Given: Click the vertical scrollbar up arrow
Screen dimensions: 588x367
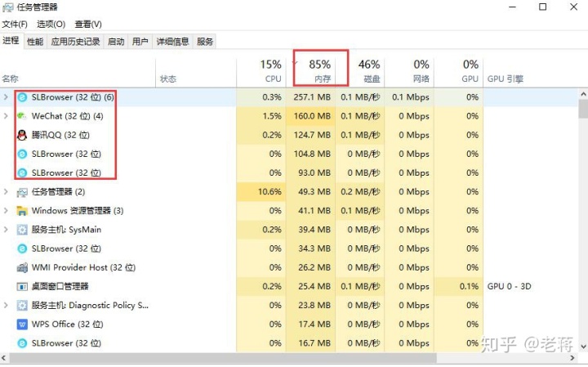Looking at the screenshot, I should tap(583, 94).
